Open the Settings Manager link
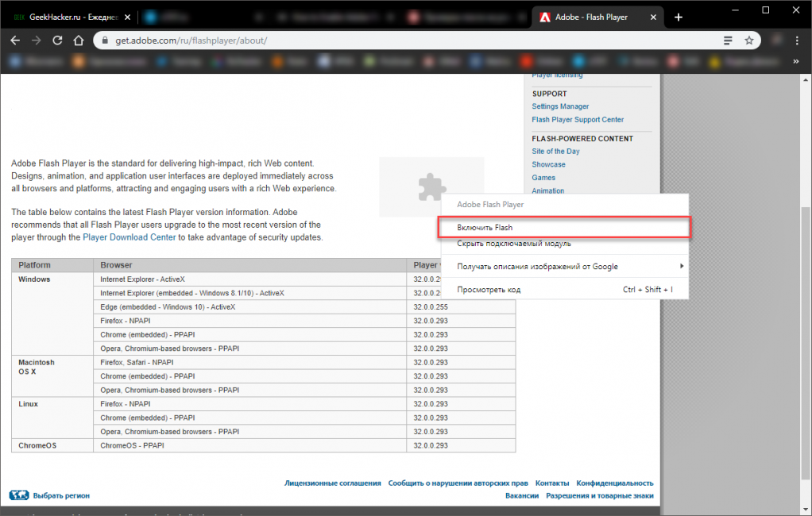812x516 pixels. click(x=560, y=106)
